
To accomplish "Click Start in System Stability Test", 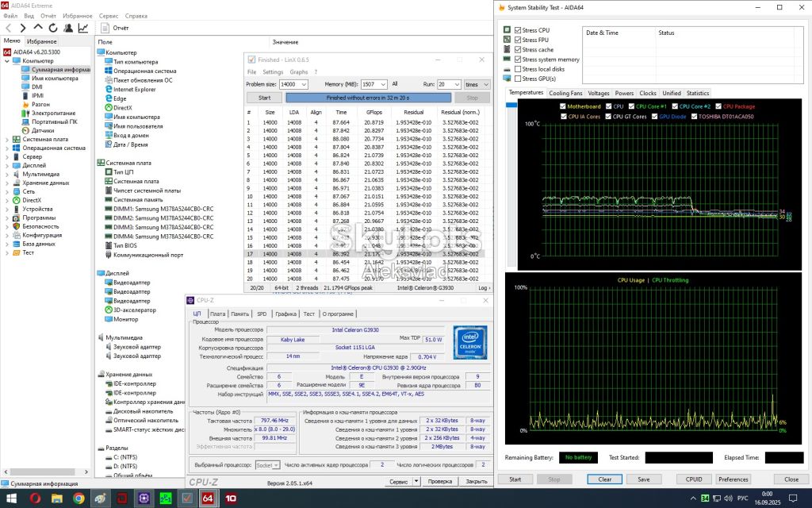I will [x=515, y=479].
